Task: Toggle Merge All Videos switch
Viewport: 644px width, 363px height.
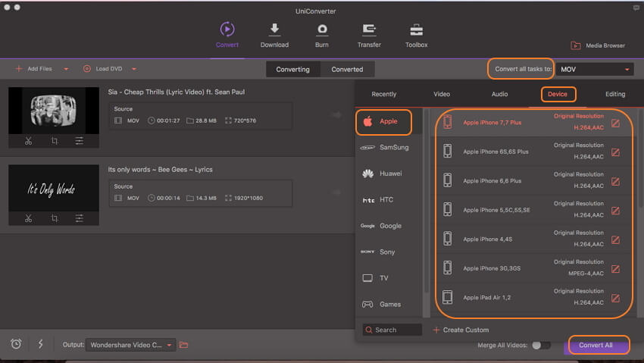Action: (541, 346)
